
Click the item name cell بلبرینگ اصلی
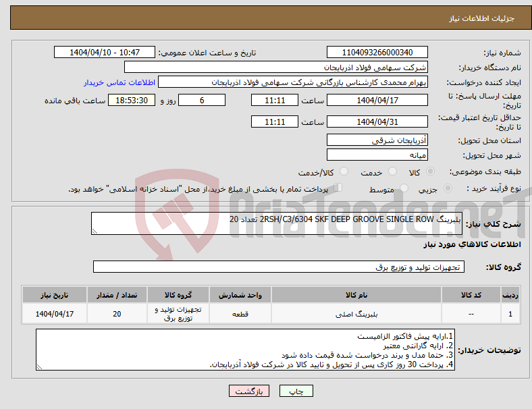pos(356,314)
